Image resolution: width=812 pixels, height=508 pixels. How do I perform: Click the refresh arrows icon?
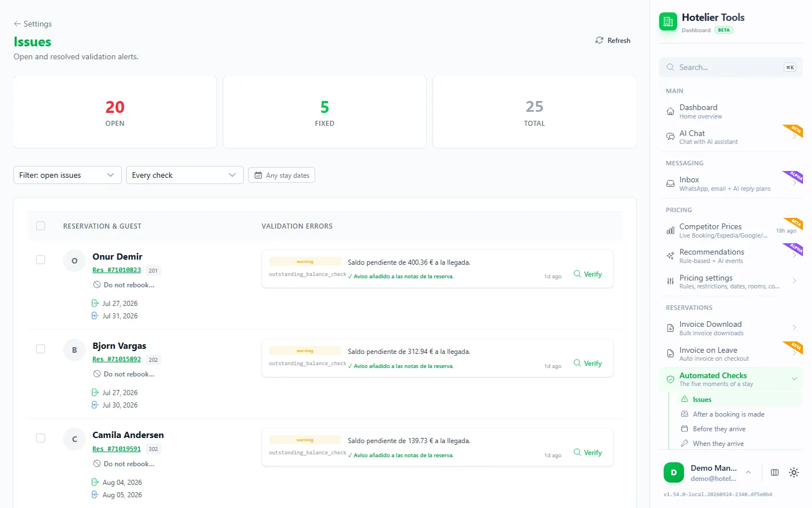[599, 41]
